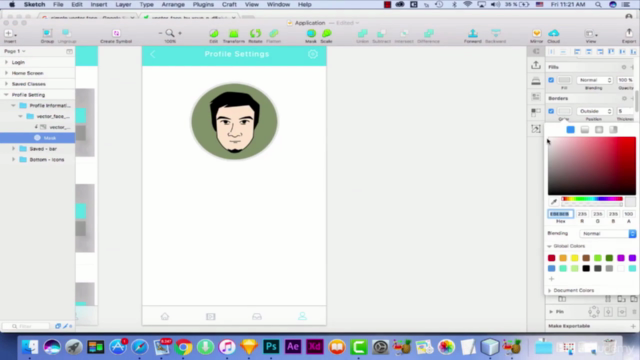Add new global color with plus
Image resolution: width=640 pixels, height=360 pixels.
[x=551, y=279]
